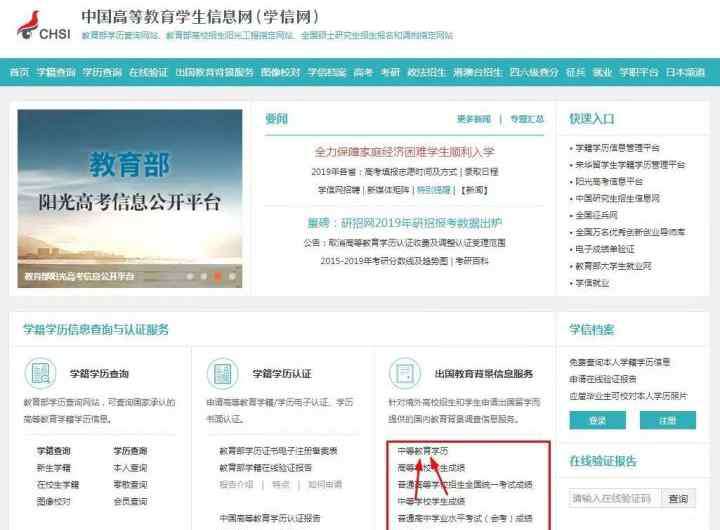Image resolution: width=720 pixels, height=530 pixels.
Task: Open 中国高等教育学历认证报告 link
Action: (270, 518)
